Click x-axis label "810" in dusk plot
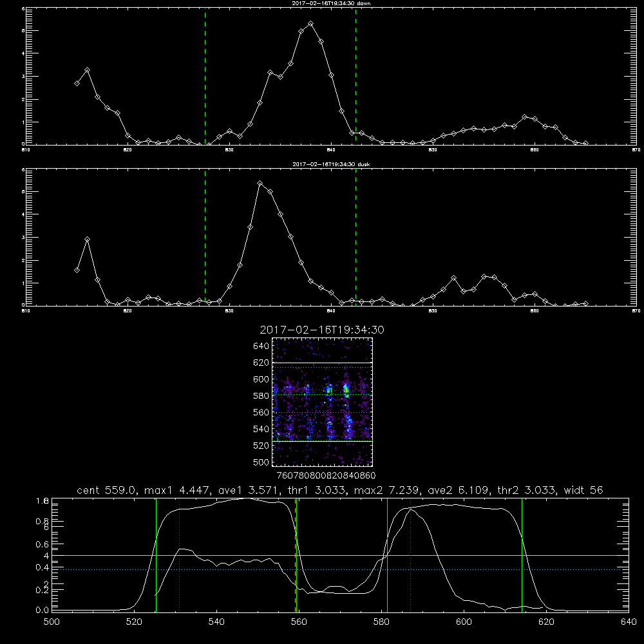The image size is (644, 644). point(26,311)
